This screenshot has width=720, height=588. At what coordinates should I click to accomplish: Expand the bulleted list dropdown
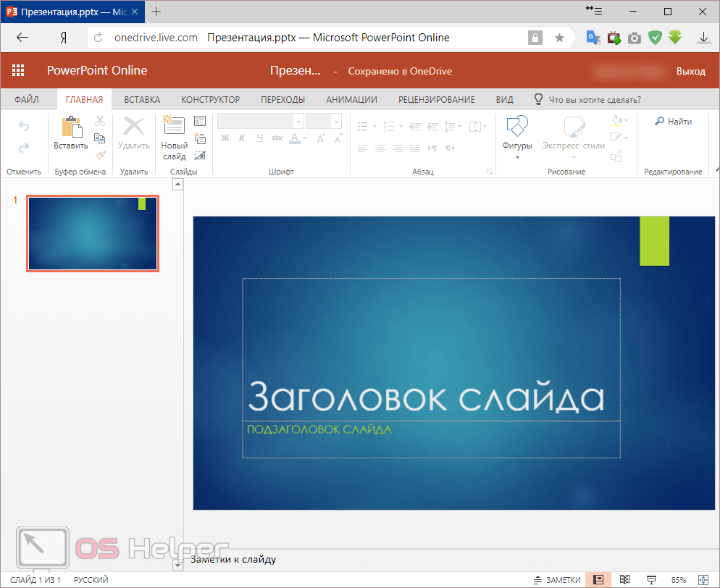coord(374,126)
